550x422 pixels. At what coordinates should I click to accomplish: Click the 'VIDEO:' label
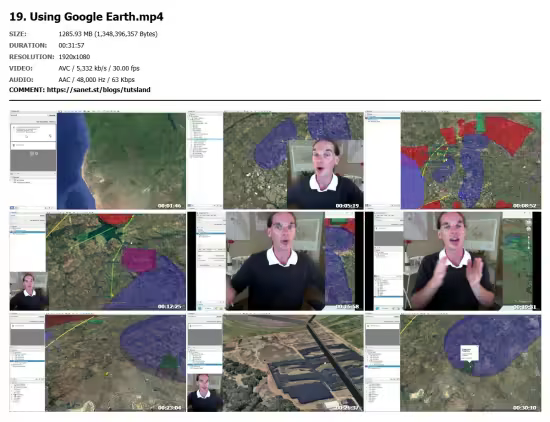coord(21,68)
